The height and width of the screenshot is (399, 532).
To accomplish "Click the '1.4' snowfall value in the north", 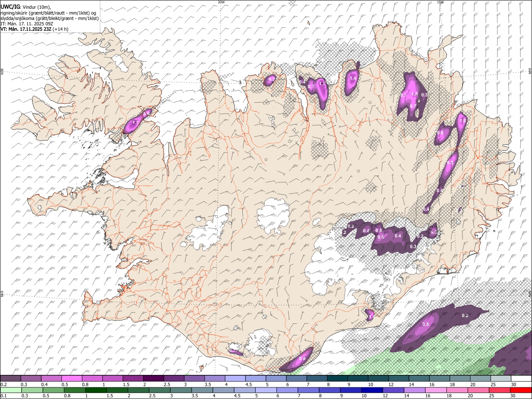I will click(353, 78).
